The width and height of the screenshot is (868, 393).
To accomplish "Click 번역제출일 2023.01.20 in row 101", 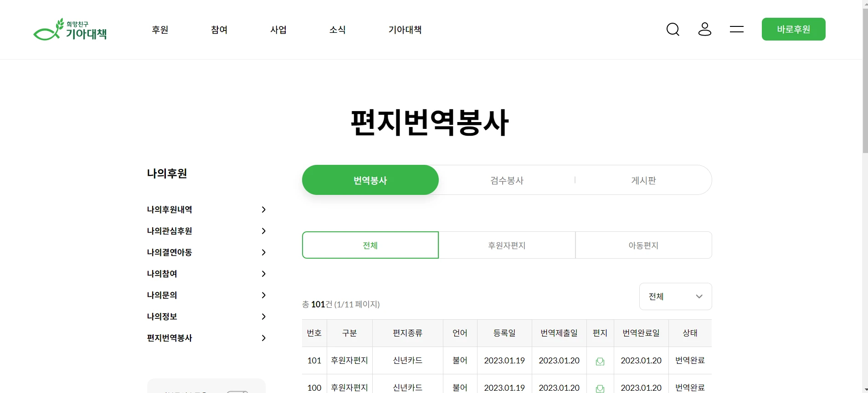I will click(559, 360).
